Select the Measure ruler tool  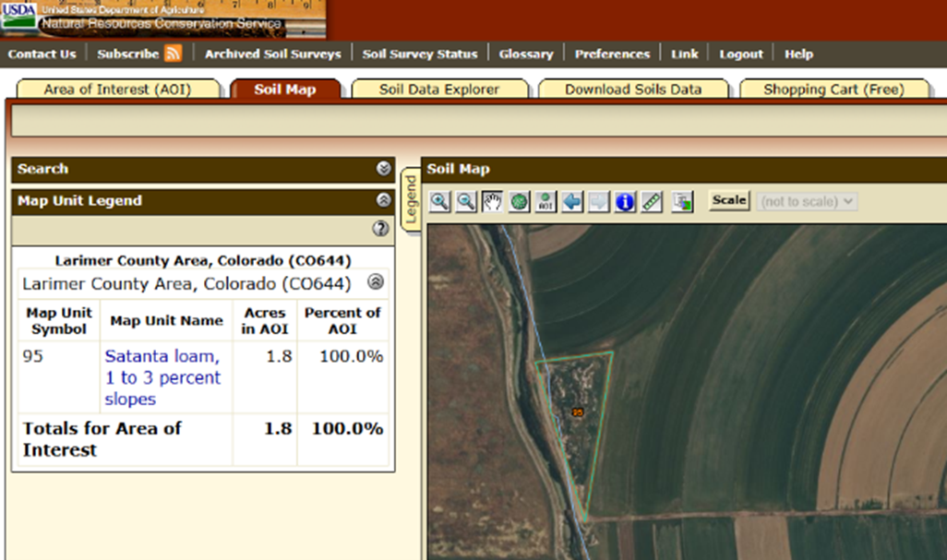652,201
